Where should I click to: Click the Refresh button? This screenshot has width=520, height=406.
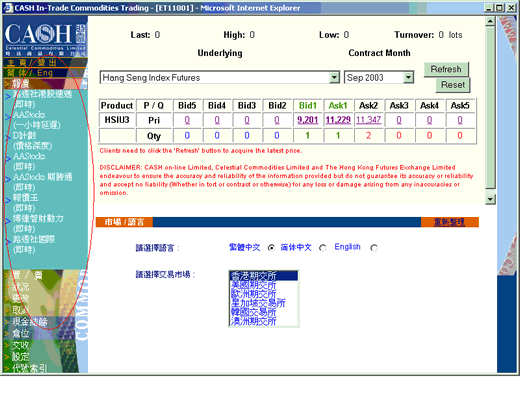coord(446,69)
